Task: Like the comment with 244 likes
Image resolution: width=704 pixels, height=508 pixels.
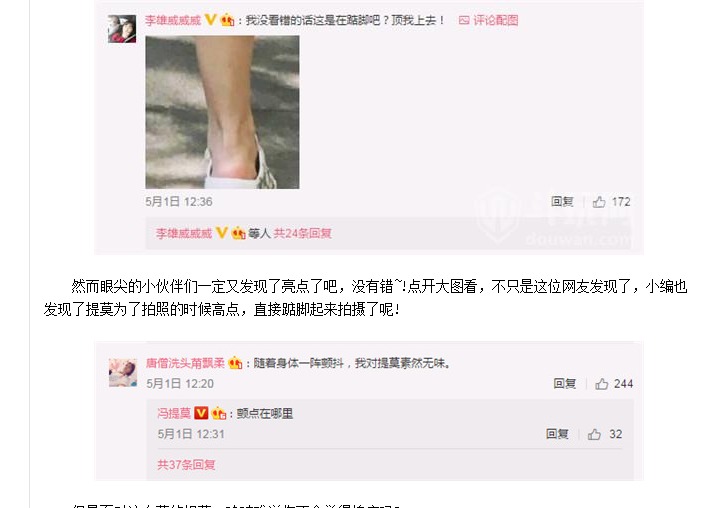Action: point(602,384)
